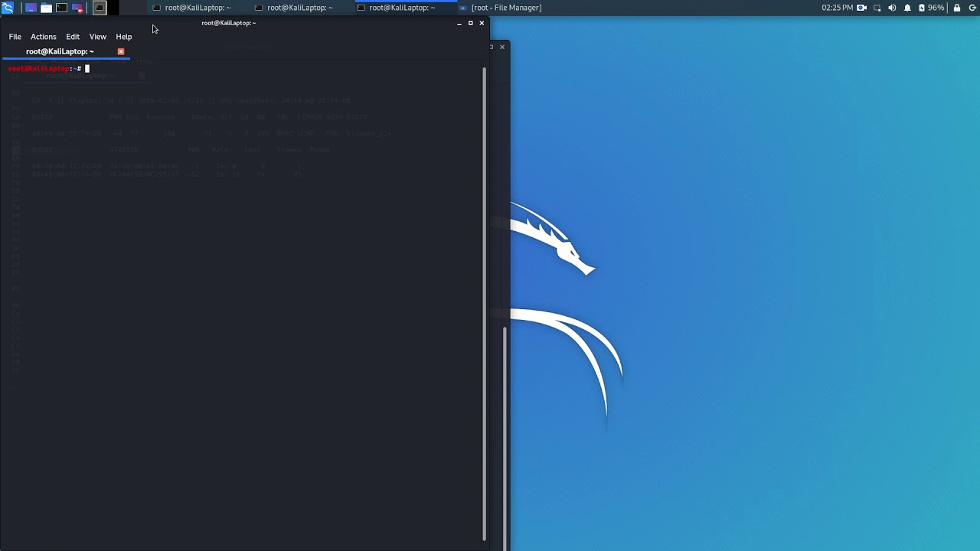Click the clock showing 02:25 PM
The height and width of the screenshot is (551, 980).
point(838,8)
